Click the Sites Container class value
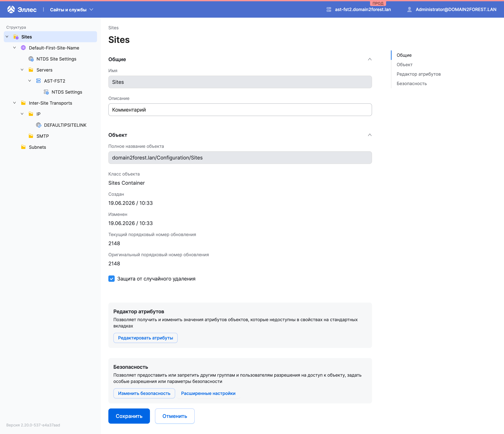504x434 pixels. (x=126, y=183)
